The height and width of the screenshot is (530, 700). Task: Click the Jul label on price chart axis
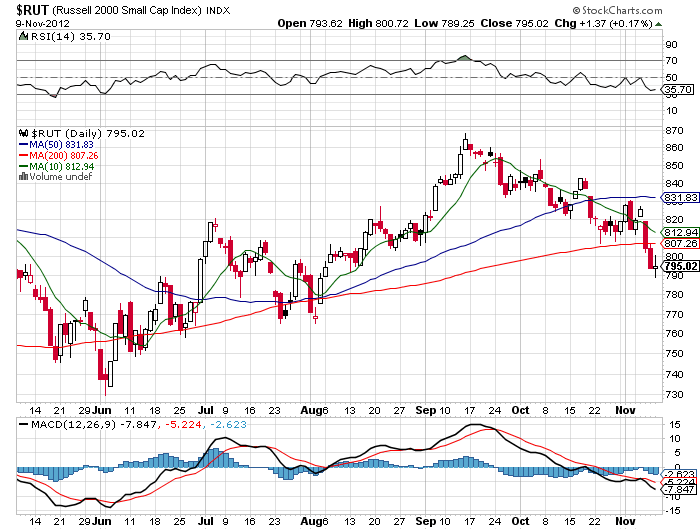pos(206,410)
